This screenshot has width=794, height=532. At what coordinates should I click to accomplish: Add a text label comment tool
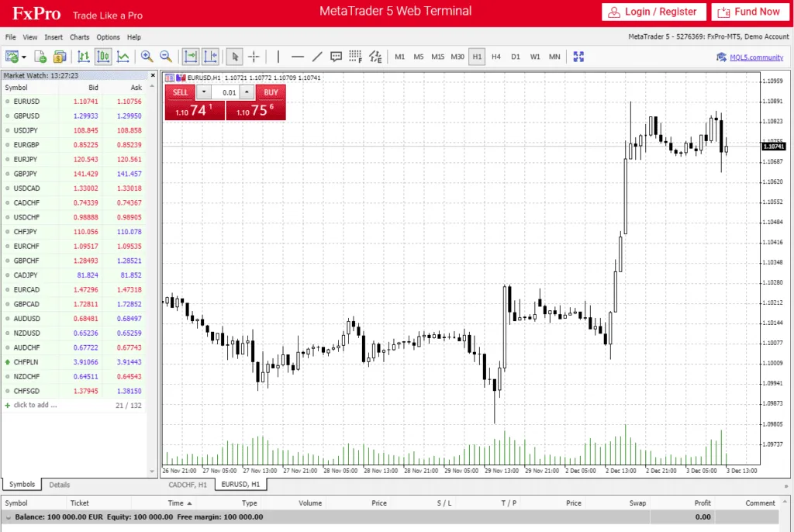click(336, 57)
